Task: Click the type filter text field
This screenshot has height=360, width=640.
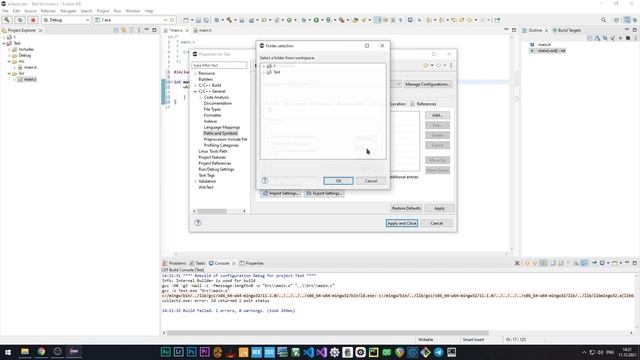Action: coord(219,65)
